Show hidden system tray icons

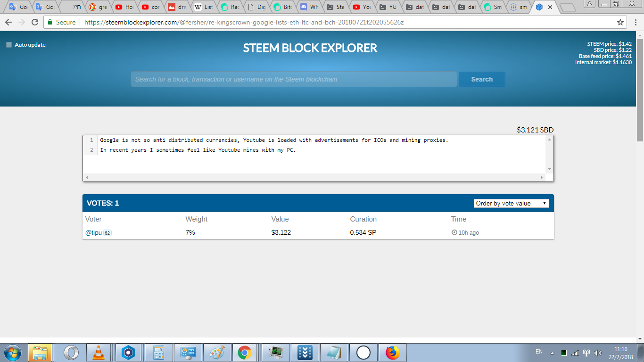coord(552,353)
